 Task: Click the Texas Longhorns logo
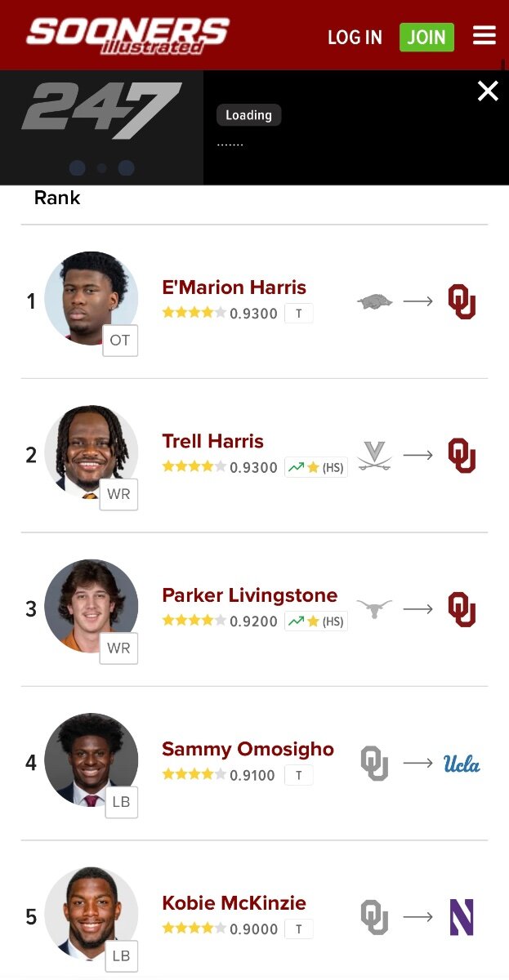click(x=374, y=609)
